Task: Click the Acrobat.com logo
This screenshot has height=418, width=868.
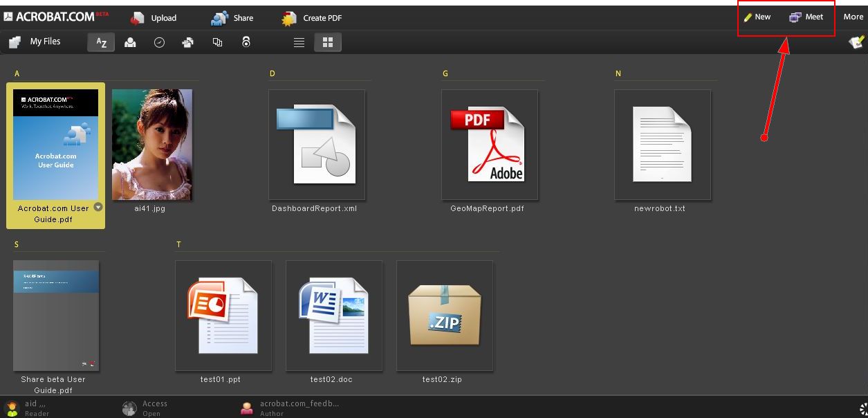Action: click(x=56, y=17)
